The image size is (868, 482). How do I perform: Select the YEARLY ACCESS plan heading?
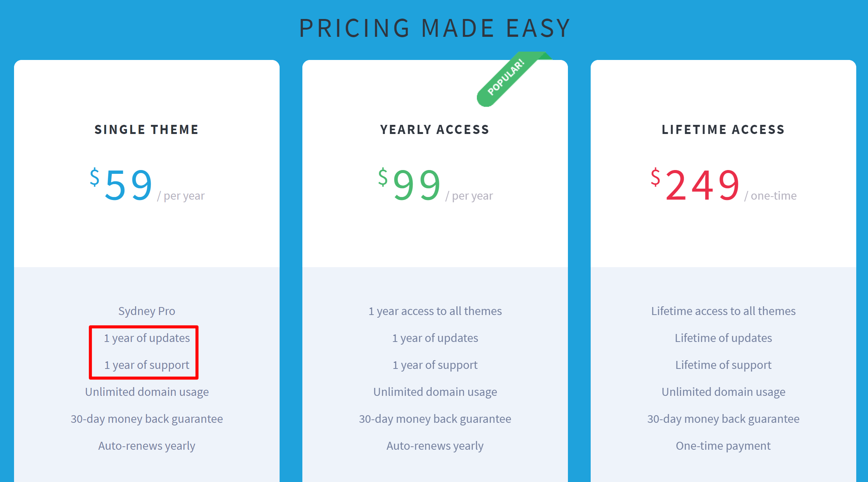[435, 129]
